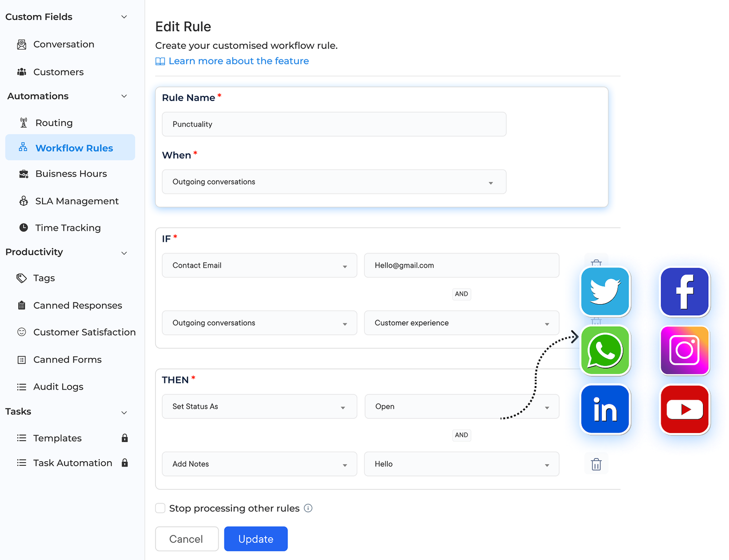This screenshot has height=560, width=729.
Task: Click the LinkedIn icon
Action: click(x=605, y=409)
